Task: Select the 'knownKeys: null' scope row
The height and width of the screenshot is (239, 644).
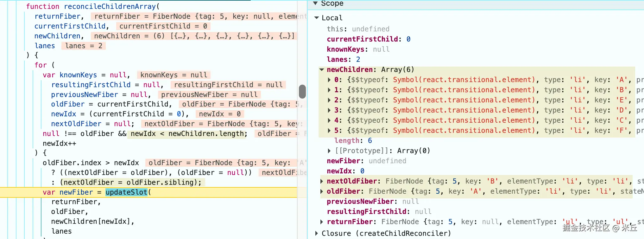Action: pos(358,49)
